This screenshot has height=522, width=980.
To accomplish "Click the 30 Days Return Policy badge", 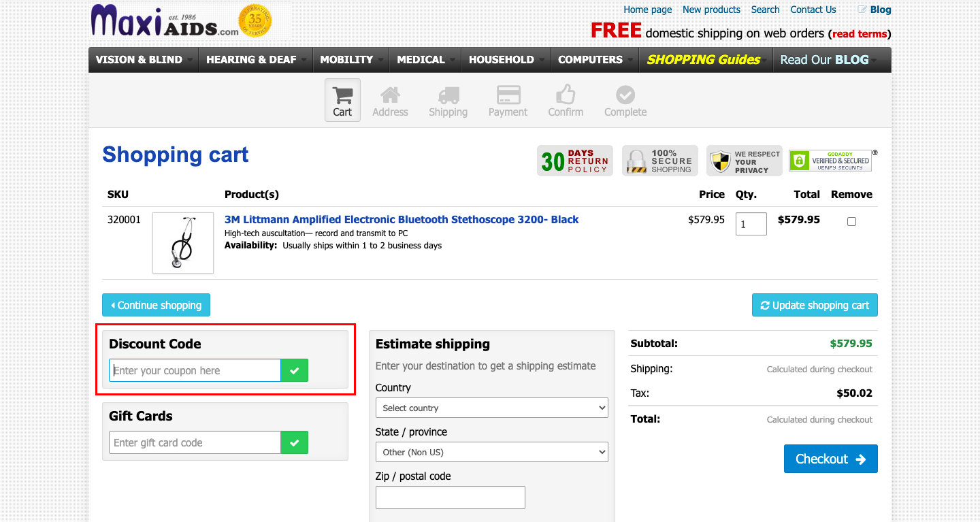I will (575, 161).
